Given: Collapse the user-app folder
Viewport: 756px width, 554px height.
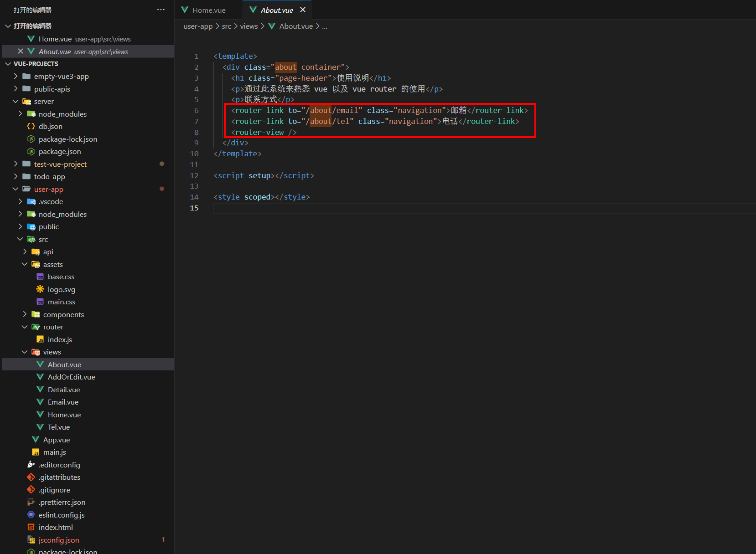Looking at the screenshot, I should coord(16,189).
